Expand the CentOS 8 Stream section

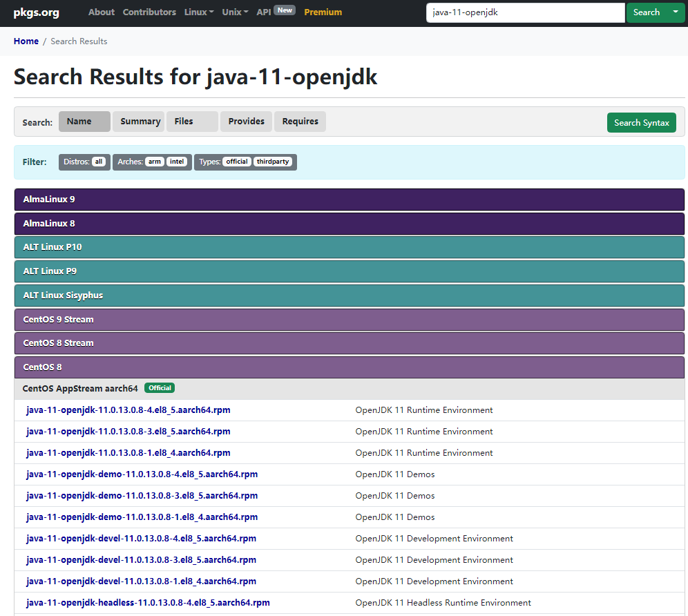(x=350, y=343)
